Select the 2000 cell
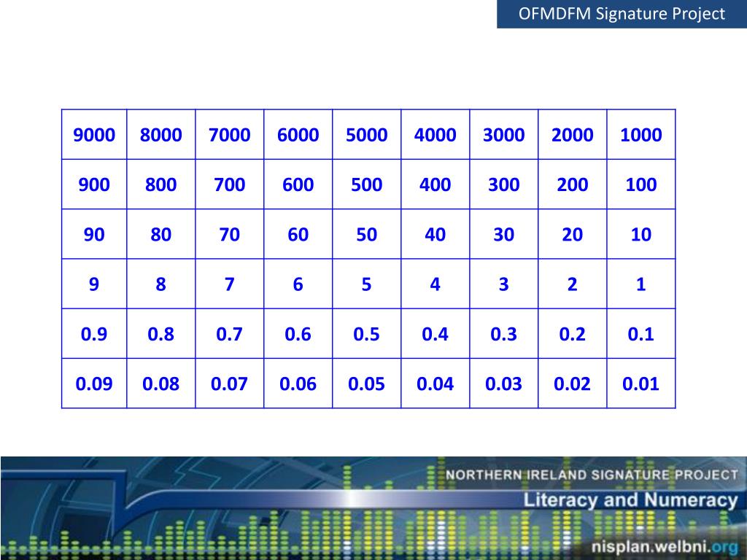The image size is (747, 560). 573,135
